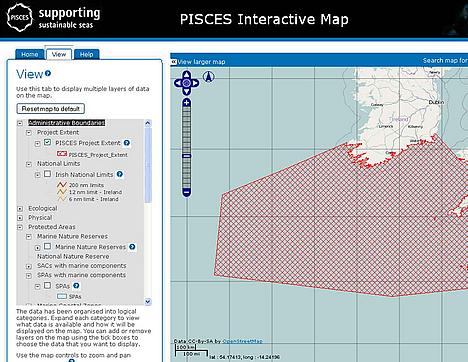Click Reset map to default button
This screenshot has width=468, height=362.
(51, 109)
